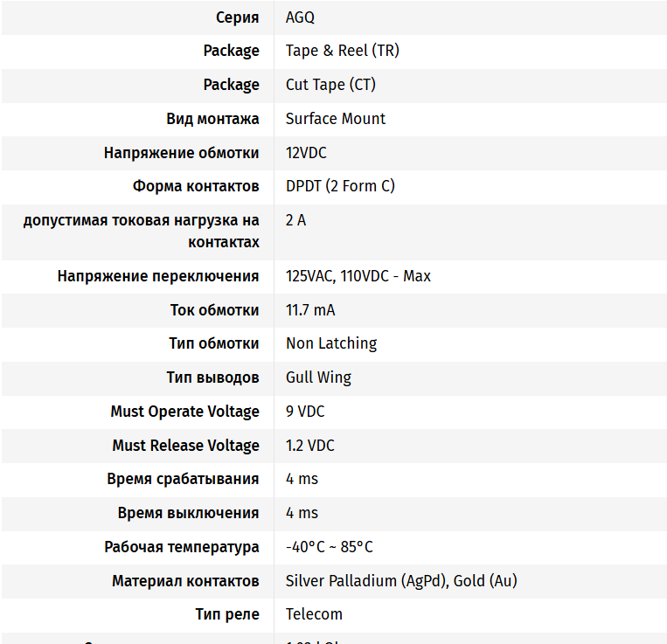This screenshot has width=667, height=644.
Task: Select the Tape & Reel (TR) package value
Action: tap(342, 51)
